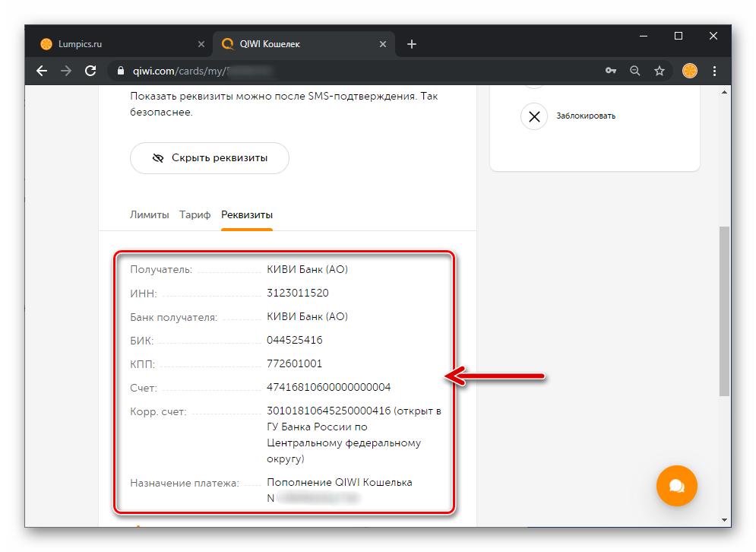The width and height of the screenshot is (756, 552).
Task: Bookmark this page with the star icon
Action: pos(659,71)
